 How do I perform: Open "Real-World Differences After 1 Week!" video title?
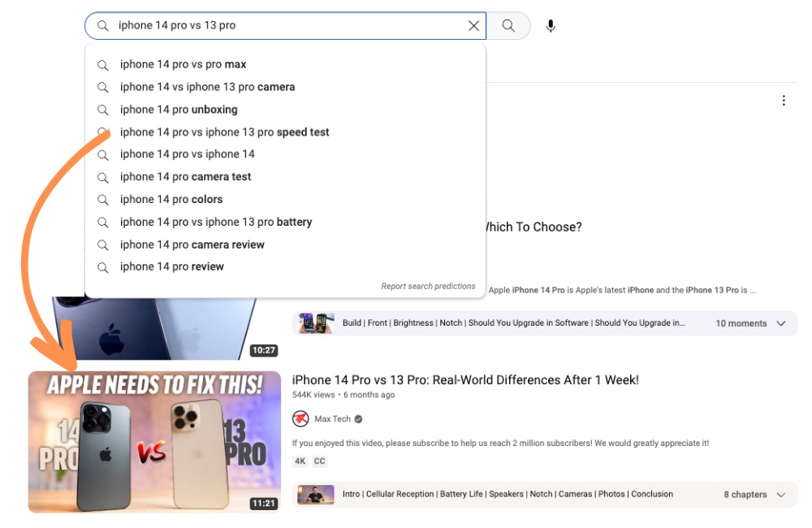point(465,380)
